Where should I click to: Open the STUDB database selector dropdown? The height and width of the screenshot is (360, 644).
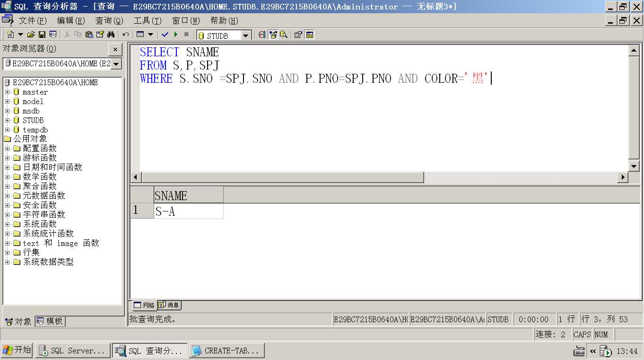(x=246, y=35)
